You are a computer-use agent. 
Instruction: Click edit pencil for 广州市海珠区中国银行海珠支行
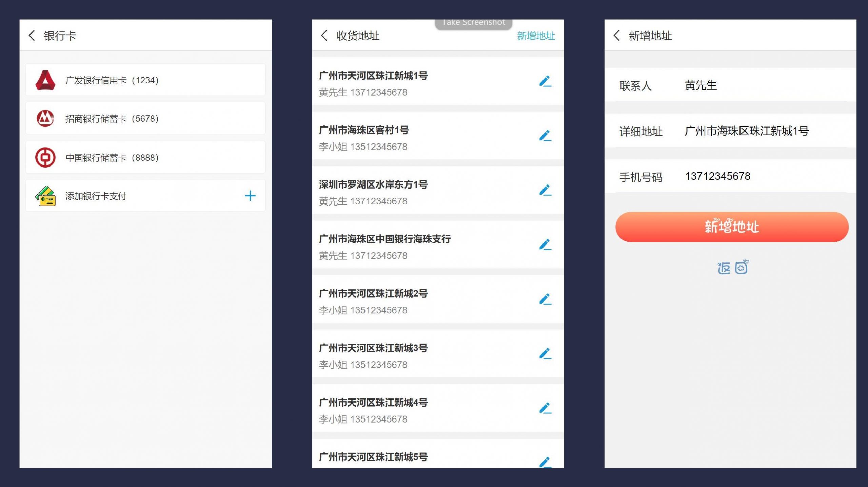(x=545, y=245)
